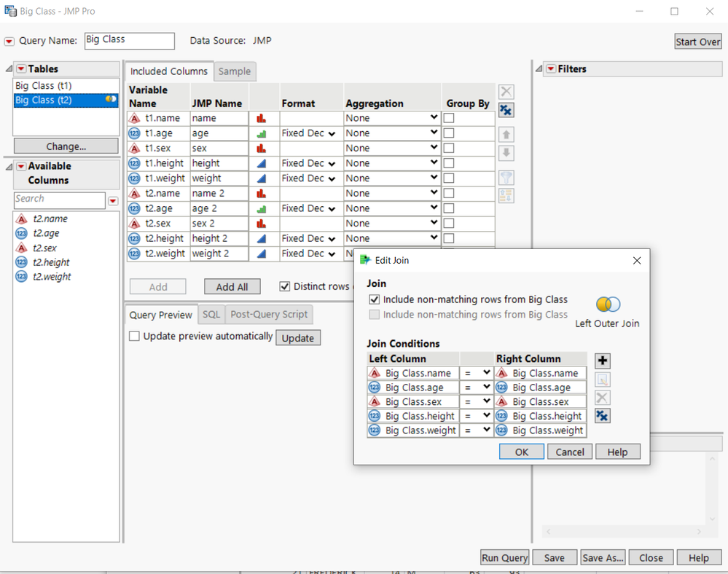Click the sort order icon below the funnel

click(x=506, y=195)
